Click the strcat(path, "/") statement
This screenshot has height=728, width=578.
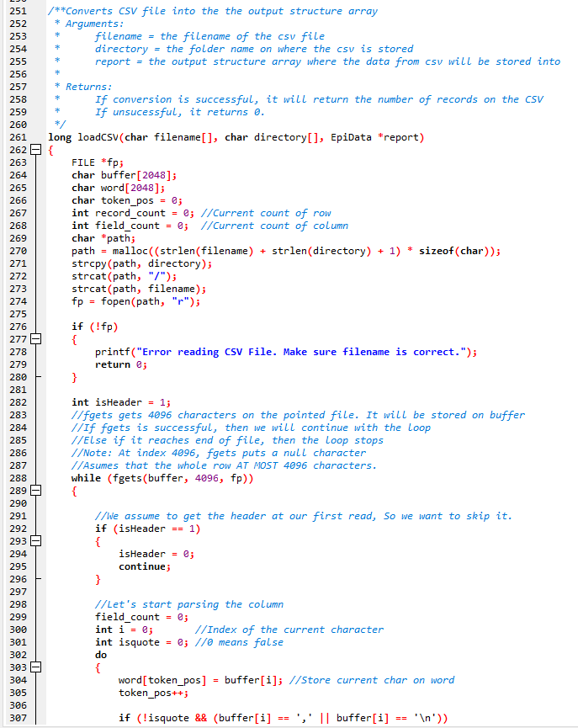(124, 276)
